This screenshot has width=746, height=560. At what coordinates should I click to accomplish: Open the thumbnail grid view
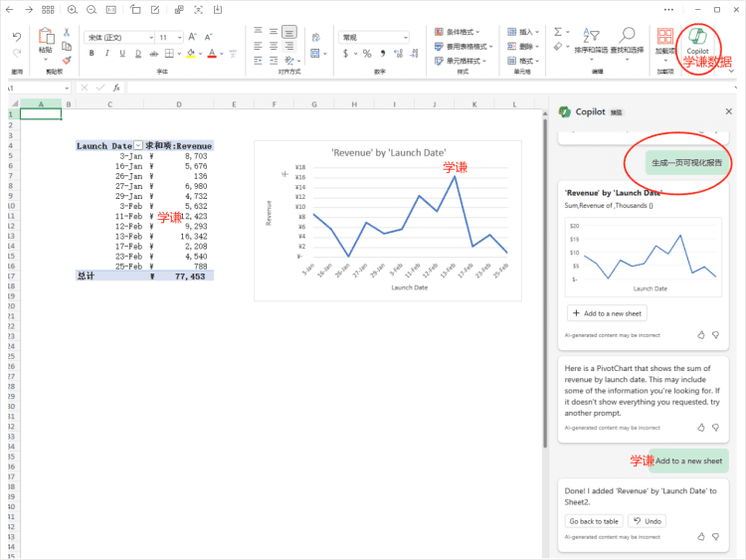[48, 10]
